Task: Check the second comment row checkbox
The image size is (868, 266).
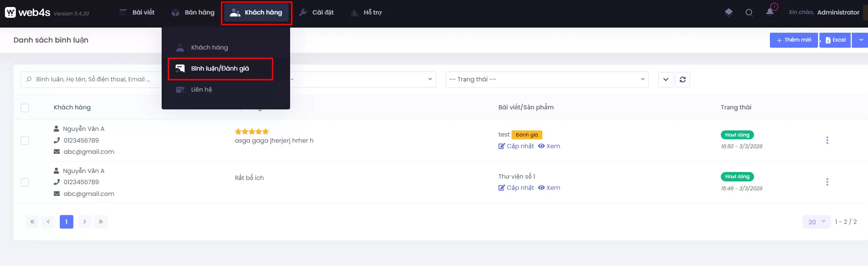Action: (x=25, y=182)
